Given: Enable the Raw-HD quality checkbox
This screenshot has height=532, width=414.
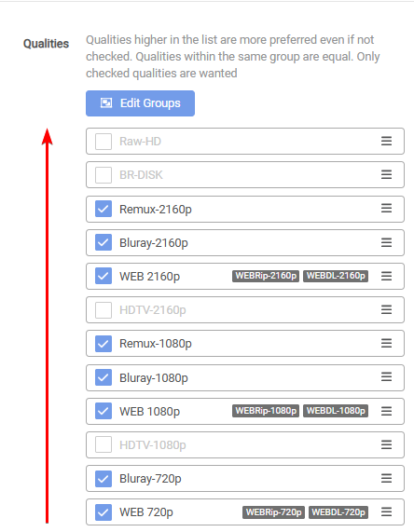Looking at the screenshot, I should pos(103,141).
